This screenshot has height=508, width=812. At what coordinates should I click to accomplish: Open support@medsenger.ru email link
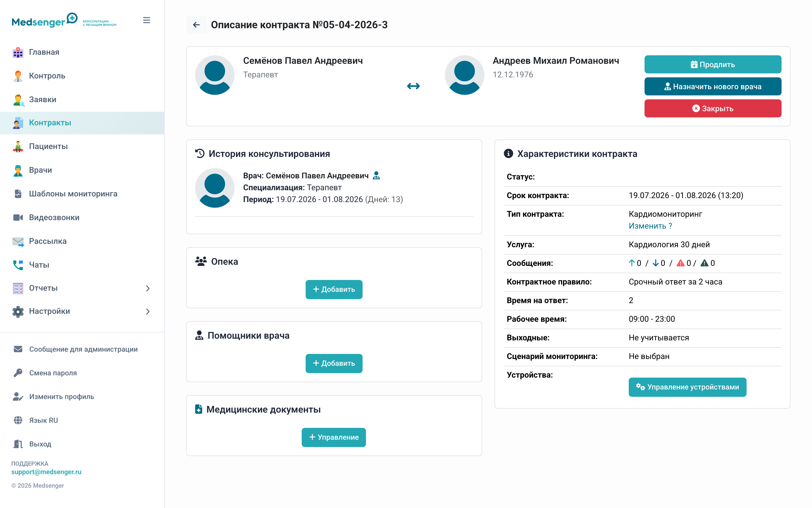click(46, 472)
